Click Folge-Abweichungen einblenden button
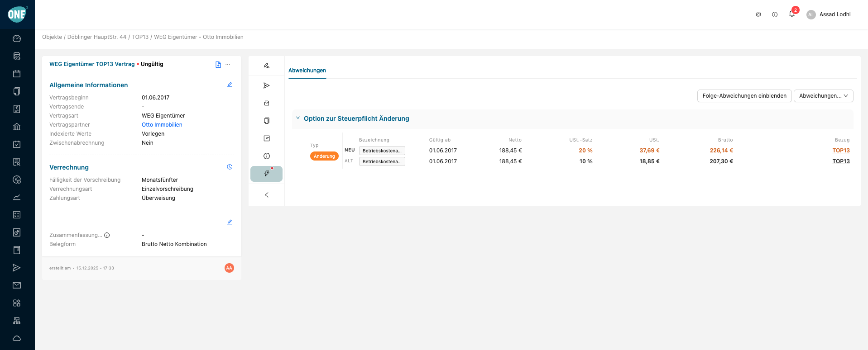 [x=744, y=96]
